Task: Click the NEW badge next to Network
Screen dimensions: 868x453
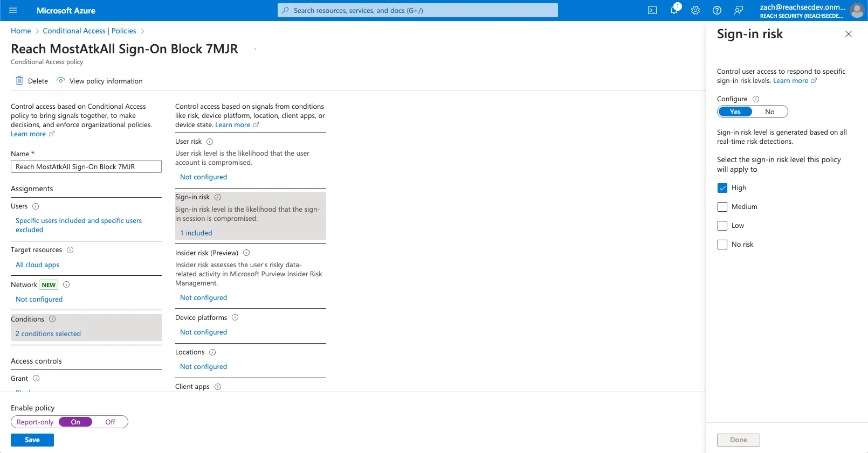Action: coord(49,285)
